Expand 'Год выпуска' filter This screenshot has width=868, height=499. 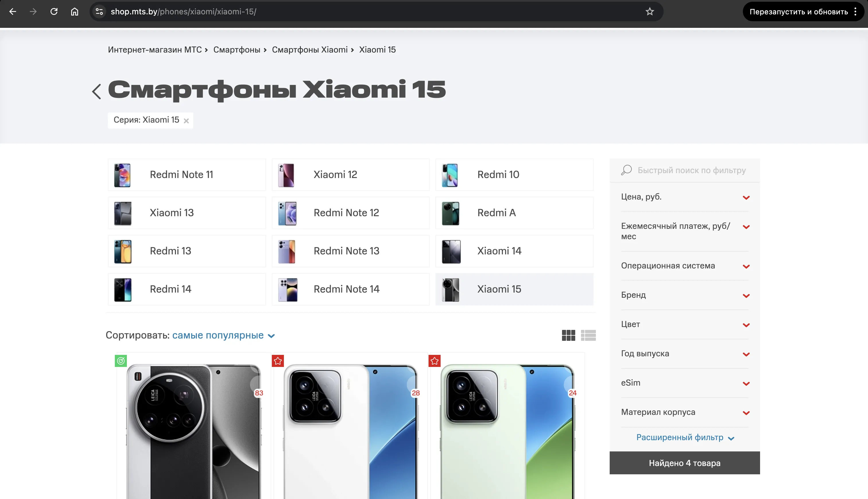coord(685,354)
